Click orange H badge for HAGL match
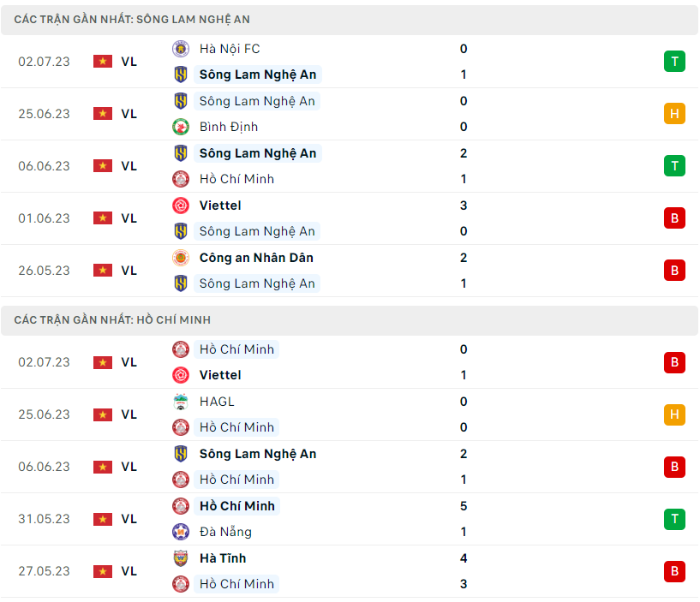The image size is (700, 602). (x=674, y=414)
